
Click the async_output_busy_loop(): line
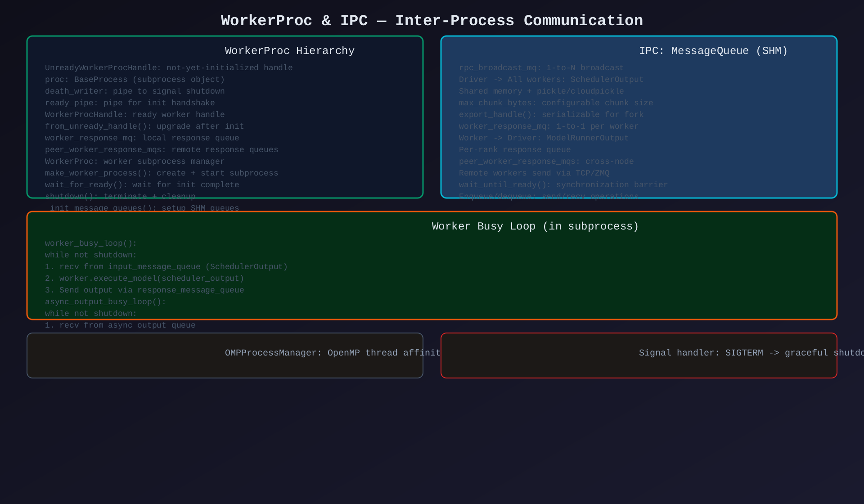[x=105, y=302]
